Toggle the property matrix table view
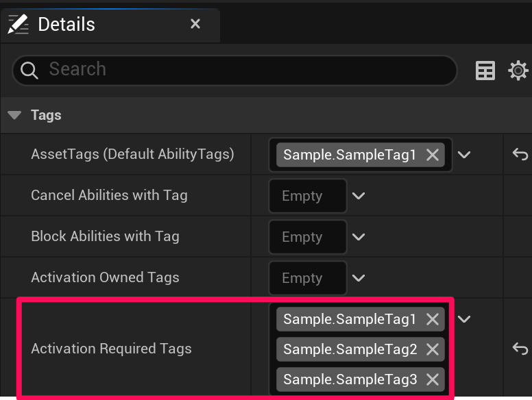 coord(485,70)
